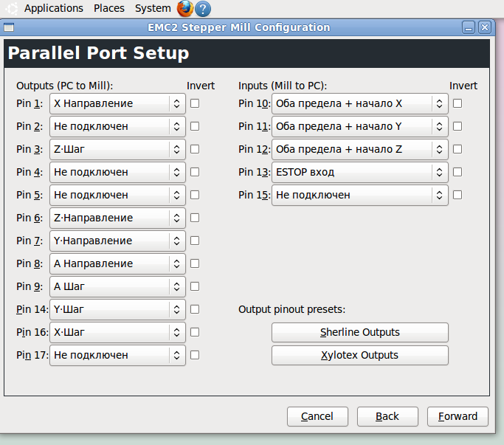
Task: Open the help icon in top panel
Action: [203, 9]
